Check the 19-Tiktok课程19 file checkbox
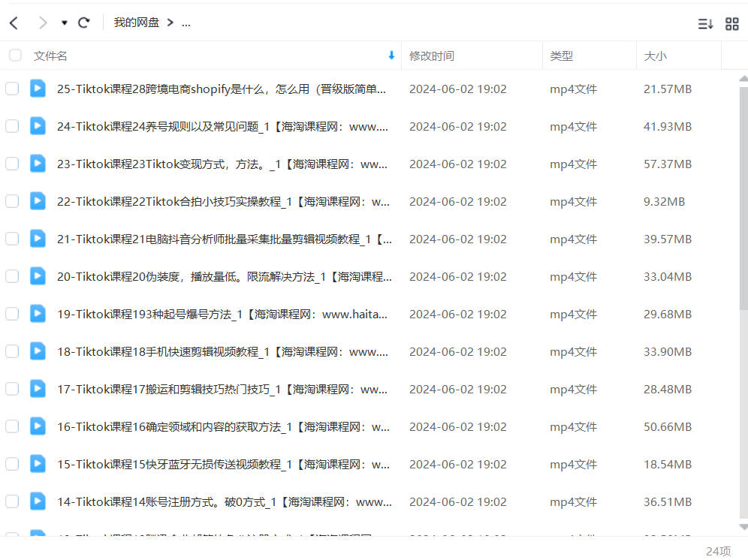The width and height of the screenshot is (748, 560). [x=12, y=315]
